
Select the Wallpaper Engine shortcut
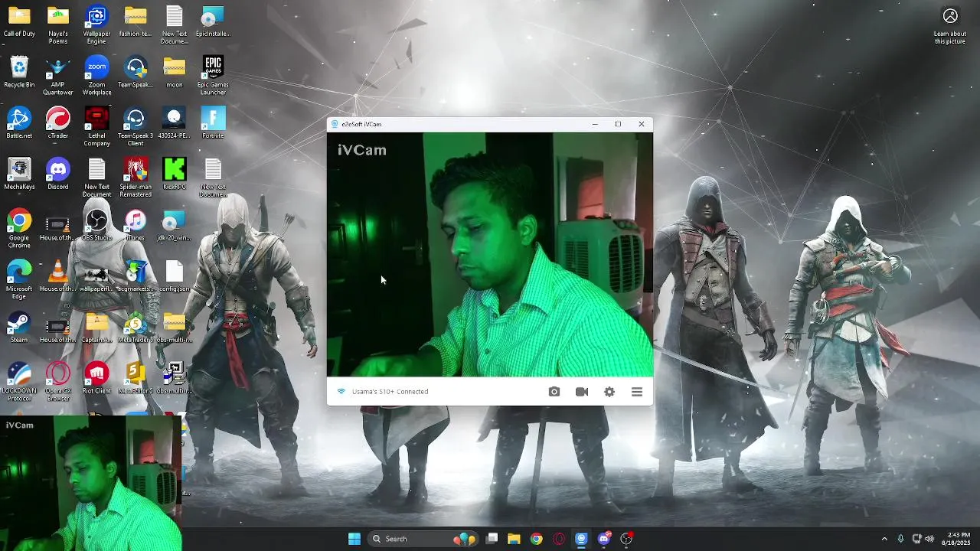pyautogui.click(x=96, y=25)
